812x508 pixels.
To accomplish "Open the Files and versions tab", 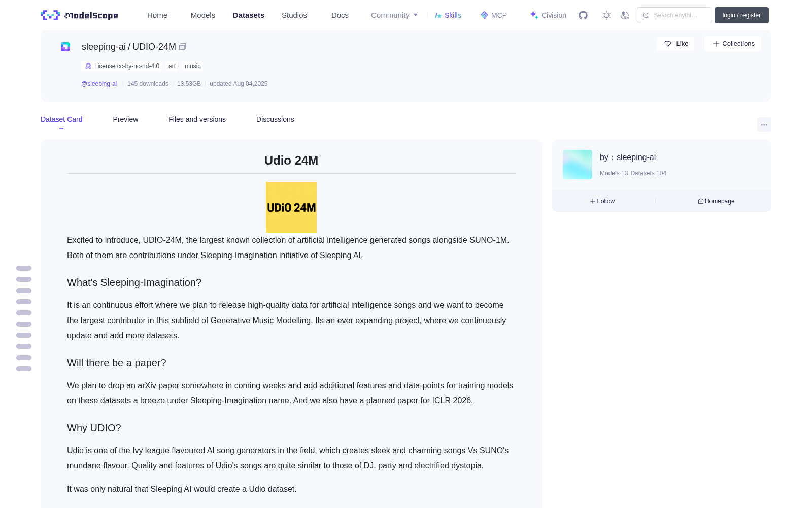I will 197,119.
